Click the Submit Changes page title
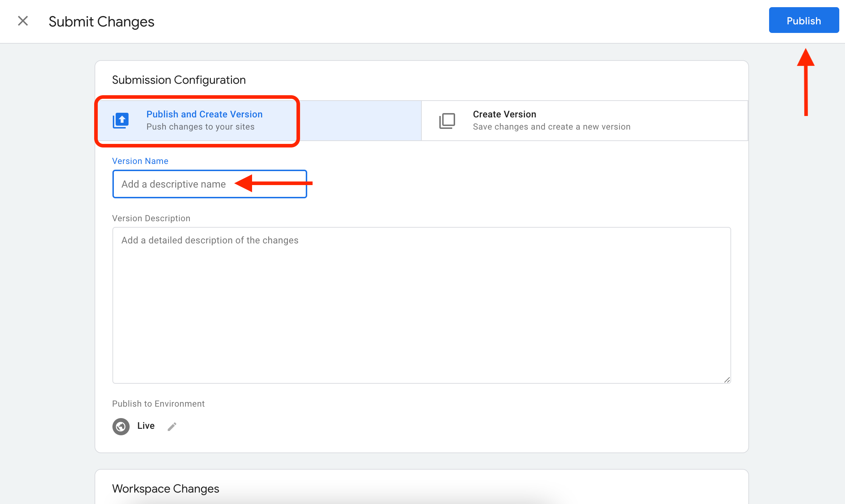This screenshot has width=845, height=504. coord(101,21)
